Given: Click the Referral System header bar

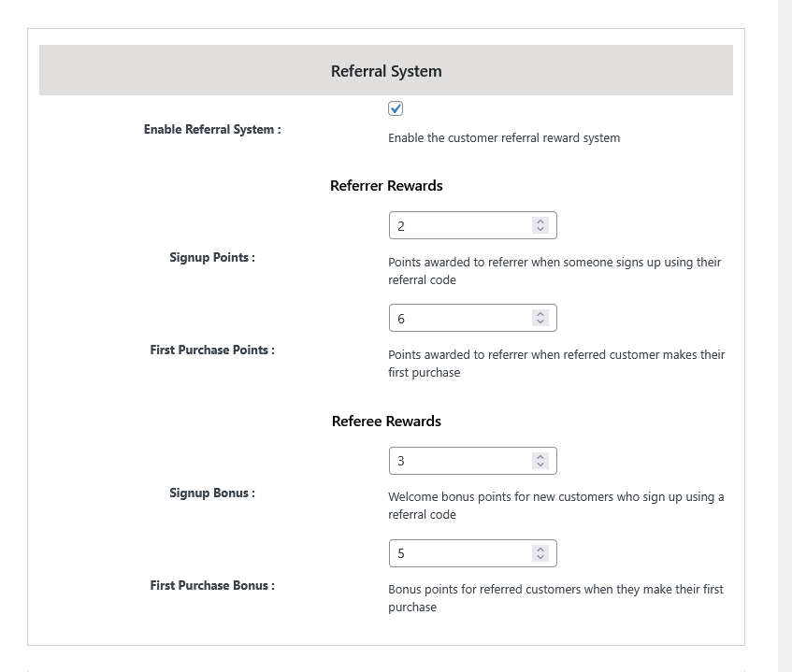Looking at the screenshot, I should [x=386, y=69].
